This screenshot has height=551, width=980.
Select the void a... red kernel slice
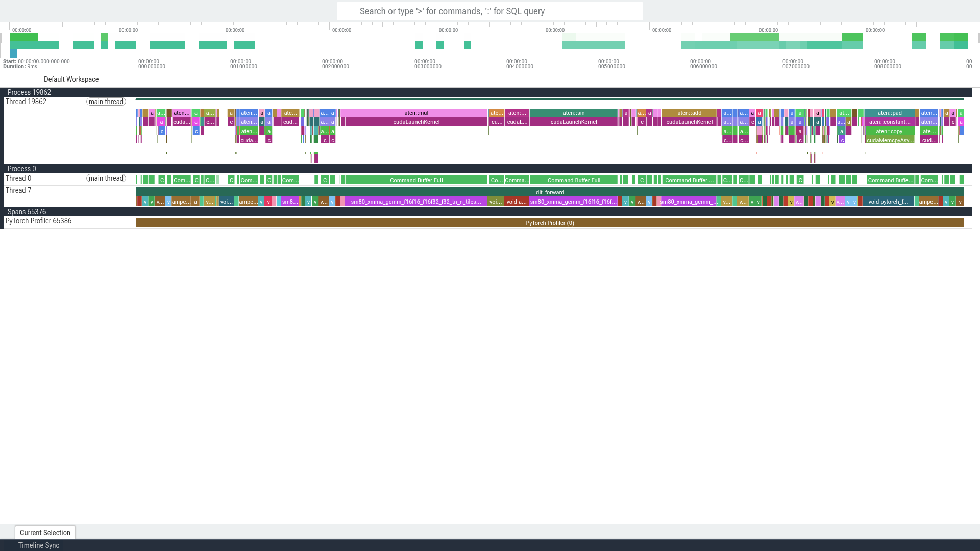click(x=516, y=202)
